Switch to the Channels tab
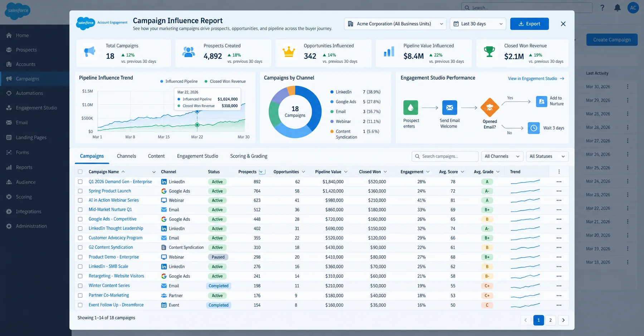The height and width of the screenshot is (336, 644). point(126,156)
